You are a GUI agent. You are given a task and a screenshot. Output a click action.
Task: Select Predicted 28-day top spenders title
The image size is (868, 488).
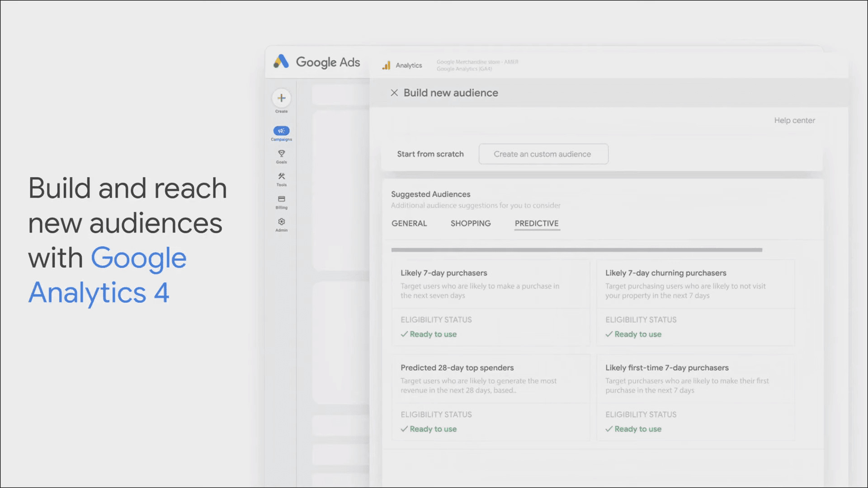click(x=457, y=368)
